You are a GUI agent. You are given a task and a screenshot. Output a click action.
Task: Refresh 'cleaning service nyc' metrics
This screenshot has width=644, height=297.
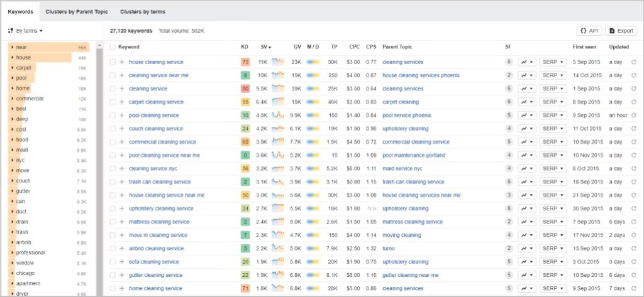tap(634, 169)
